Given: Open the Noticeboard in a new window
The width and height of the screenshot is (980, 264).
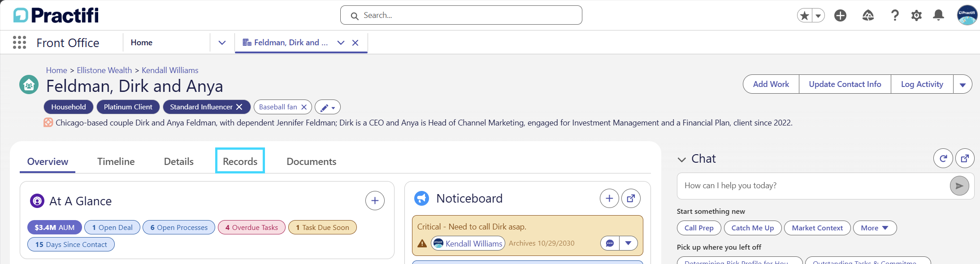Looking at the screenshot, I should (631, 198).
